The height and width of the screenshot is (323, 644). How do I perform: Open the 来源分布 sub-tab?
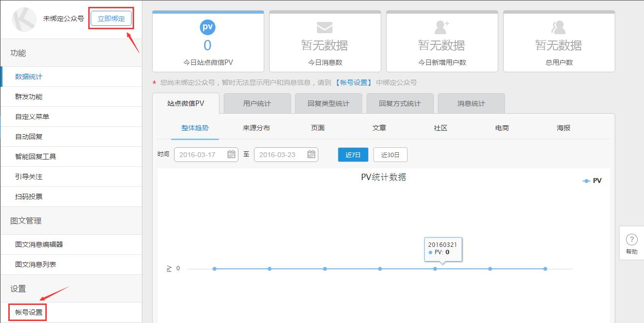(x=256, y=128)
